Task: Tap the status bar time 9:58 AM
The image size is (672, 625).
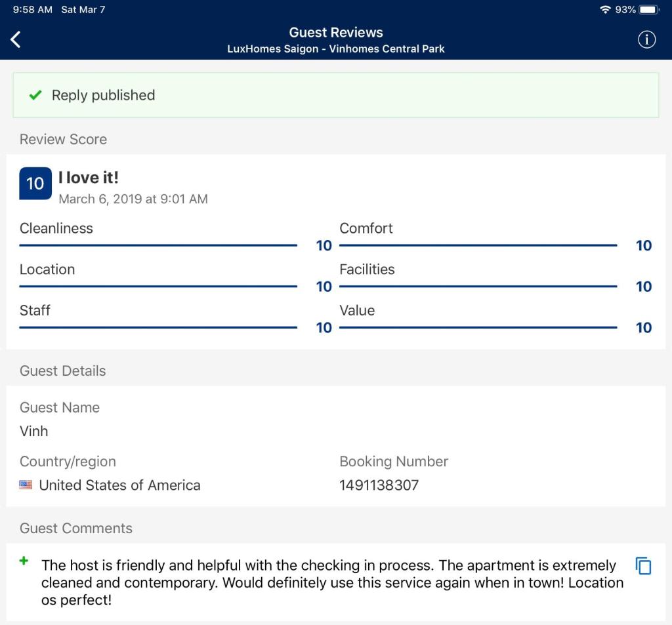Action: 33,9
